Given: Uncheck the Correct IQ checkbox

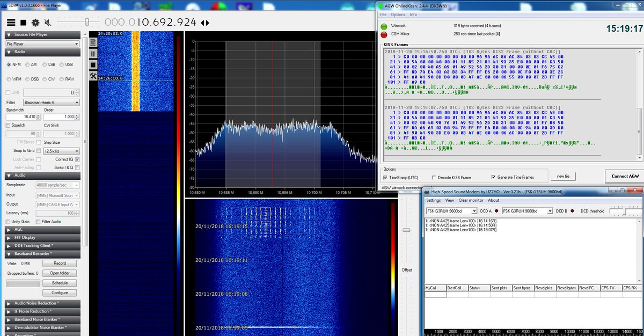Looking at the screenshot, I should coord(77,159).
